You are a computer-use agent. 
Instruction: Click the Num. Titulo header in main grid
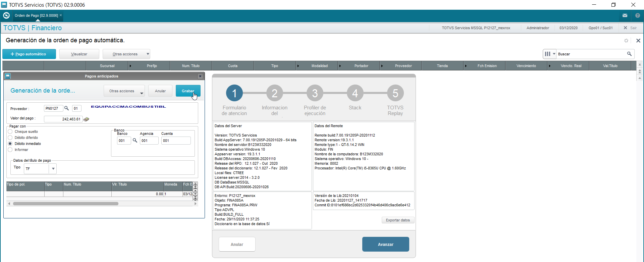191,66
